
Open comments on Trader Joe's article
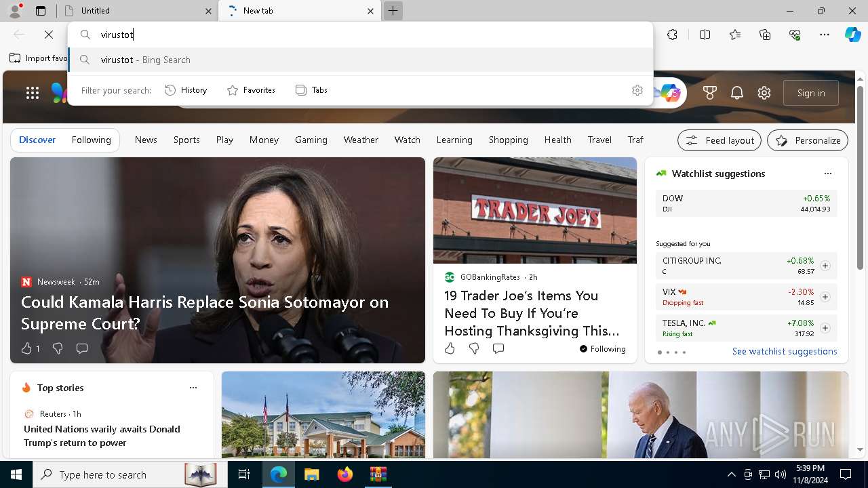click(x=498, y=348)
